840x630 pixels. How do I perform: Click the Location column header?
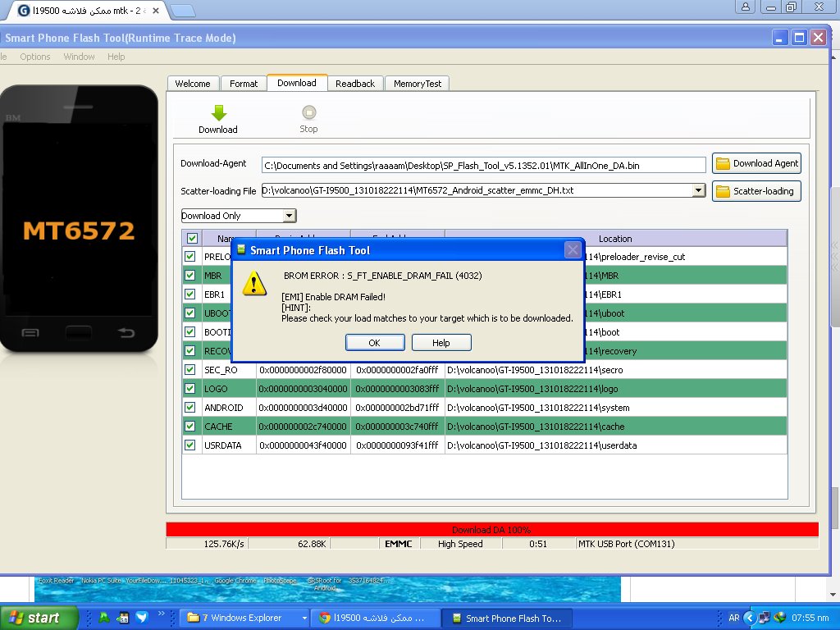click(x=615, y=239)
